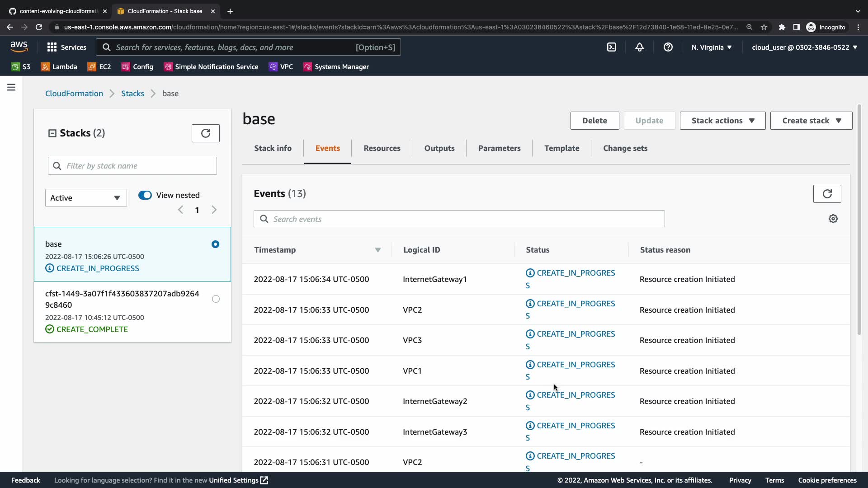This screenshot has width=868, height=488.
Task: Select the cfst-1449 stack radio button
Action: tap(216, 299)
